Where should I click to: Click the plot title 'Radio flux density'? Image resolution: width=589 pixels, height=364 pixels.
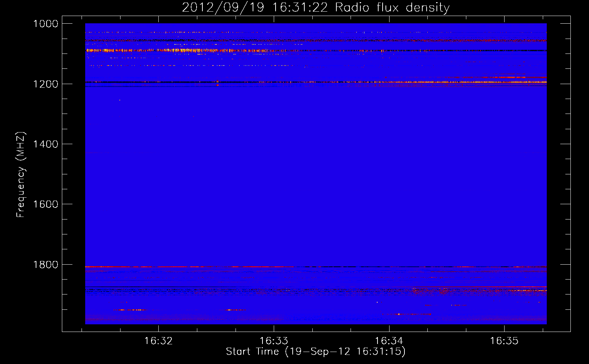click(x=392, y=8)
